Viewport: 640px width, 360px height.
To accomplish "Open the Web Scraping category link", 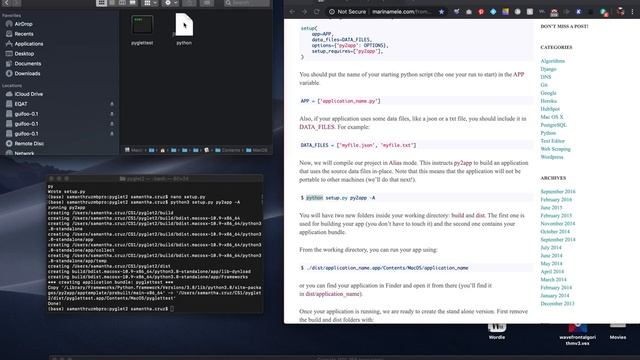I will coord(556,149).
